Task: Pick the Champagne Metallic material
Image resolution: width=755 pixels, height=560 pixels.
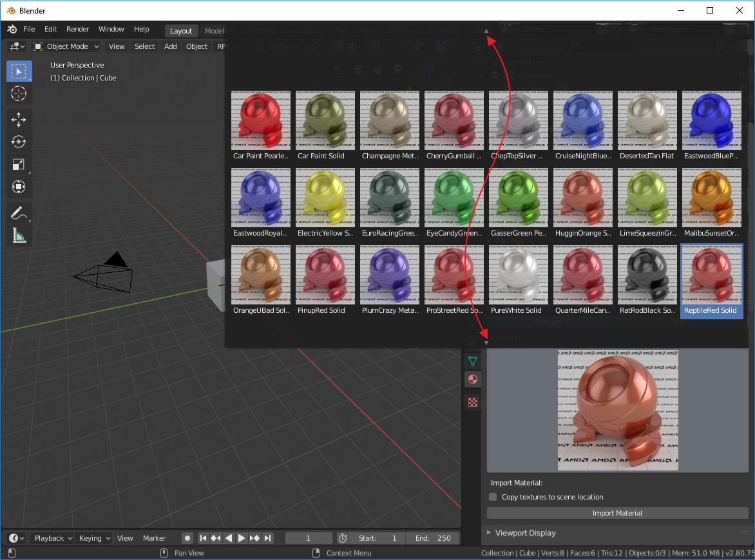Action: (x=390, y=126)
